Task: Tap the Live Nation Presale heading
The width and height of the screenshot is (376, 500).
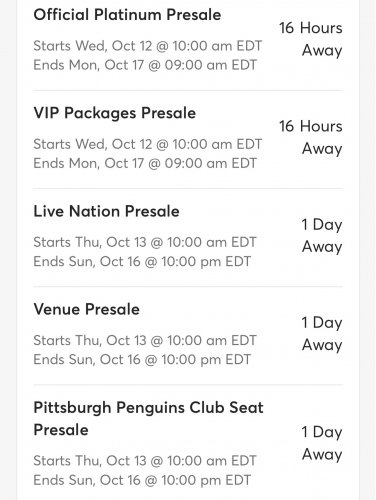Action: coord(107,211)
